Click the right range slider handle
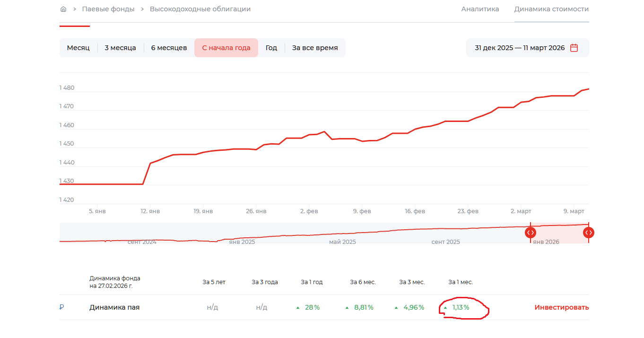This screenshot has height=338, width=644. pyautogui.click(x=588, y=233)
